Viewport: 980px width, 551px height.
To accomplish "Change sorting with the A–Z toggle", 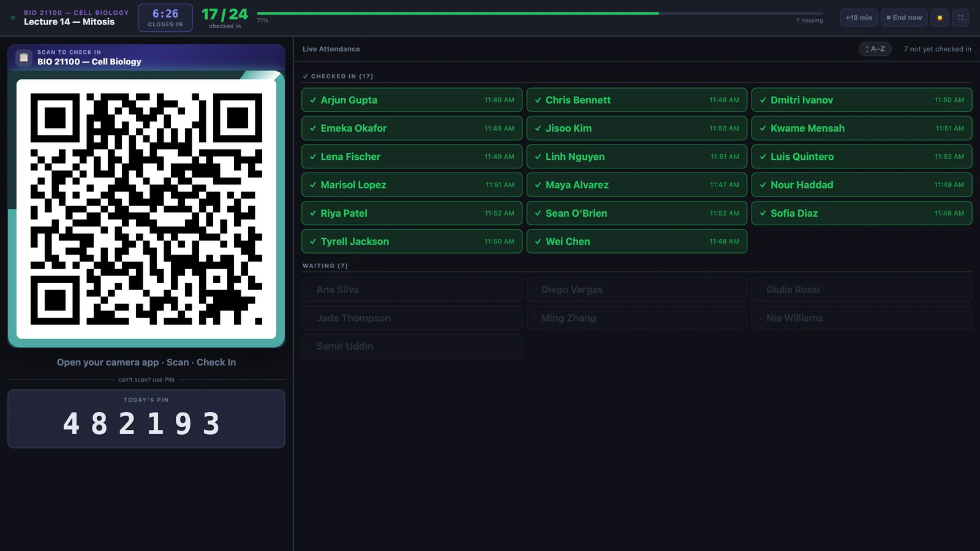I will (x=875, y=49).
